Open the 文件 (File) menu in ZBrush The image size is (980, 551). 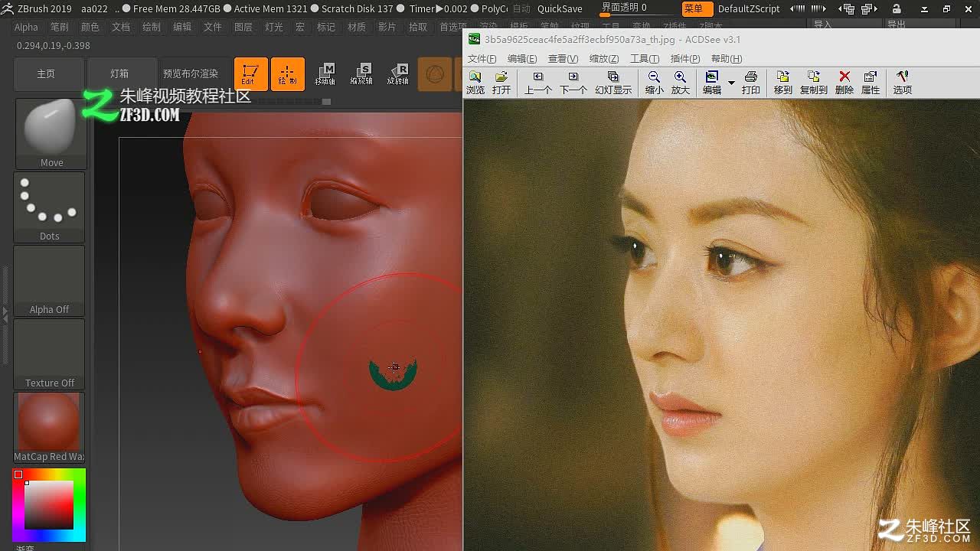click(213, 27)
